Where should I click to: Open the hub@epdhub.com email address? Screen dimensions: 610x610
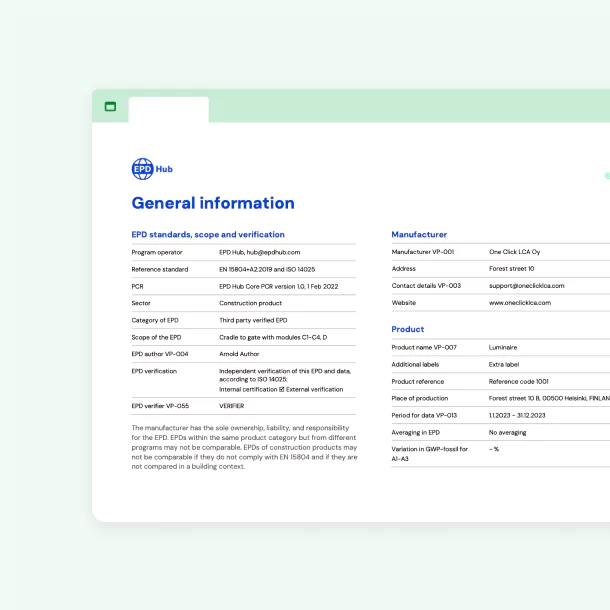point(274,252)
